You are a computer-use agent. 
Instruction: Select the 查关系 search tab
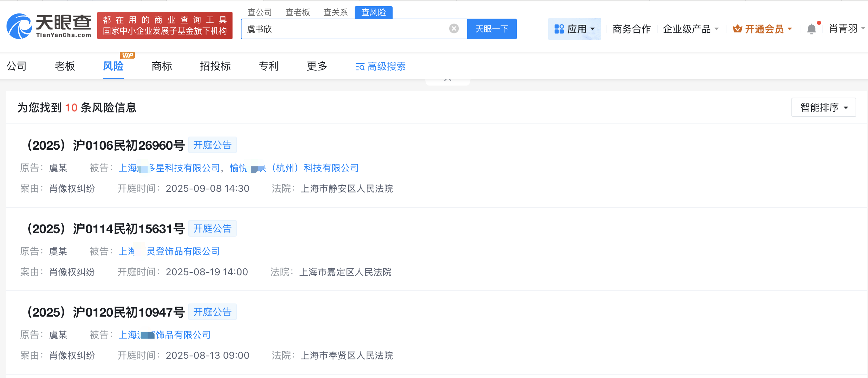(x=335, y=12)
